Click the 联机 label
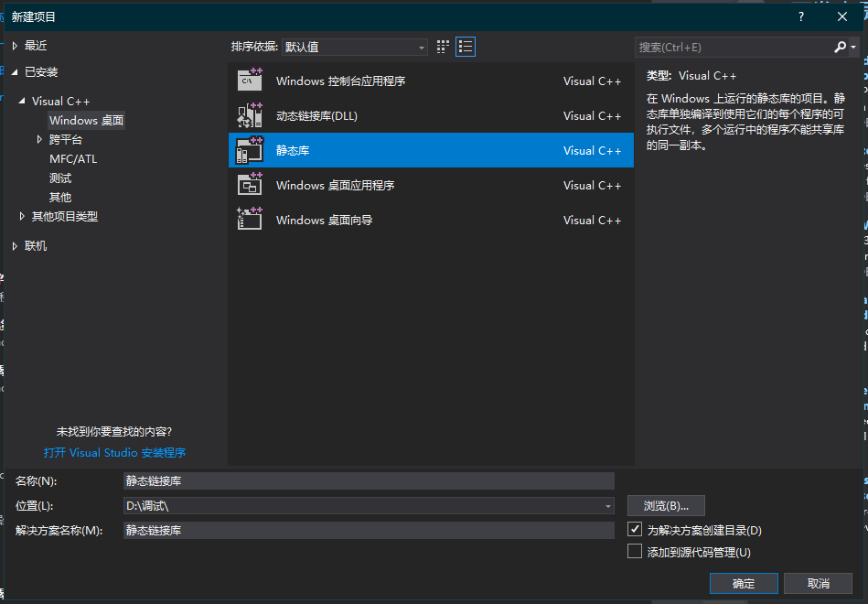 click(x=36, y=246)
